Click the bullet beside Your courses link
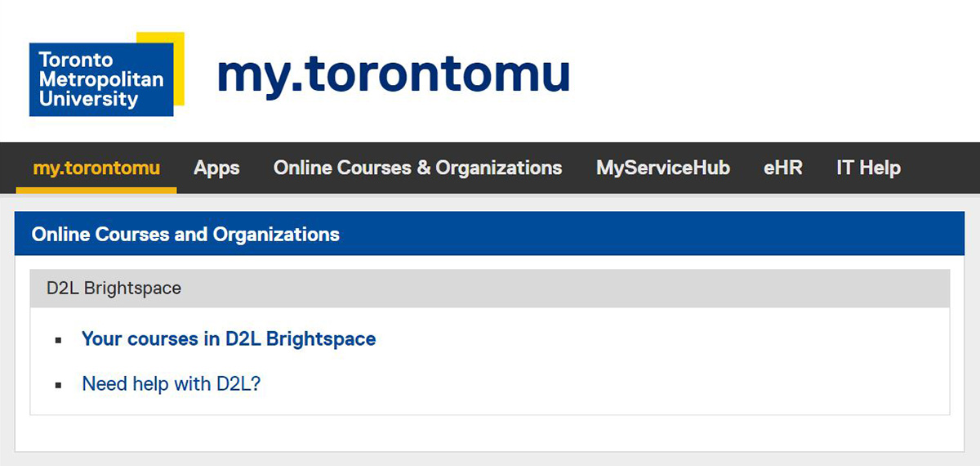The image size is (980, 466). 58,339
